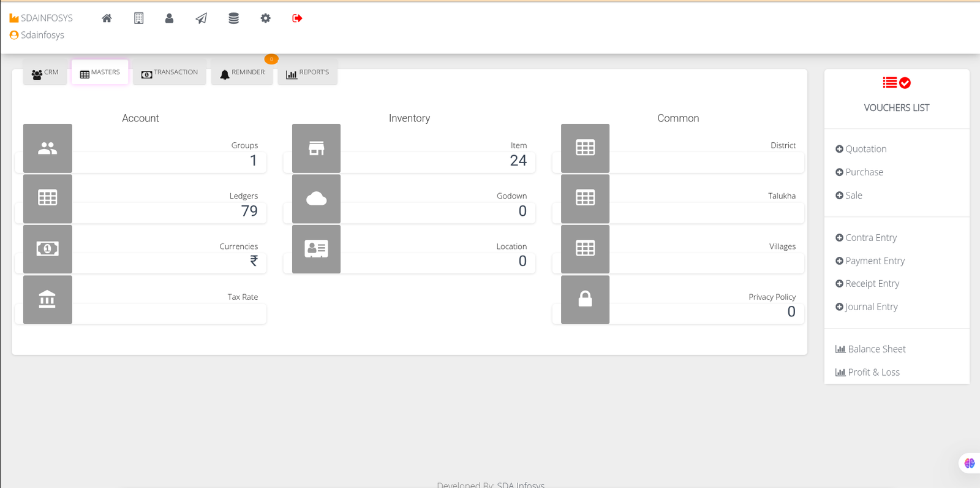The image size is (980, 488).
Task: Open the Privacy Policy lock icon tile
Action: (585, 299)
